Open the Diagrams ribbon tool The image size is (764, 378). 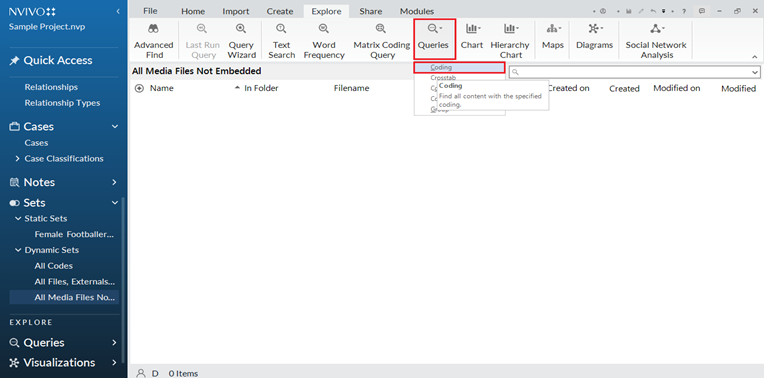pos(594,37)
